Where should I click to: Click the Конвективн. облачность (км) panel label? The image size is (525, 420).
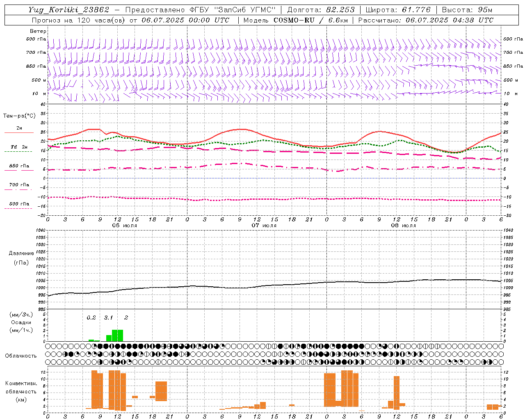[x=21, y=391]
